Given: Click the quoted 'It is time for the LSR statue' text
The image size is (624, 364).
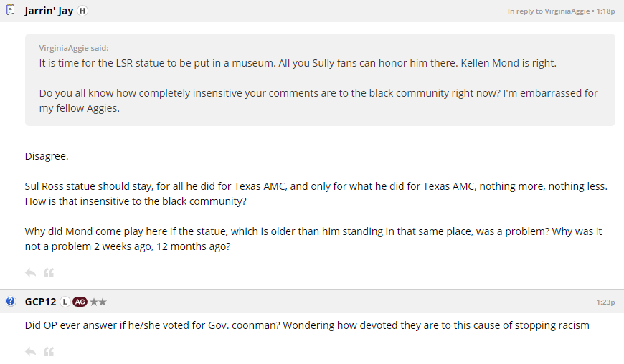Looking at the screenshot, I should [297, 63].
